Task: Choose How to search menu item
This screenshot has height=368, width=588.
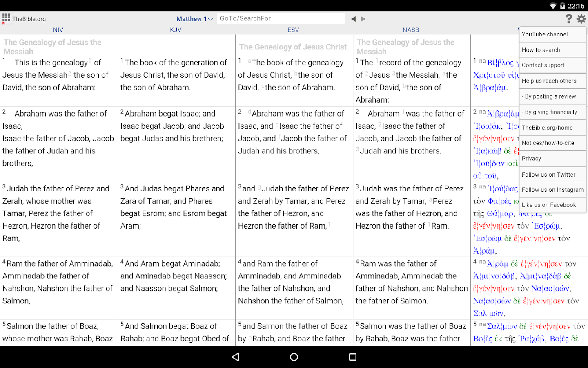Action: click(x=553, y=50)
